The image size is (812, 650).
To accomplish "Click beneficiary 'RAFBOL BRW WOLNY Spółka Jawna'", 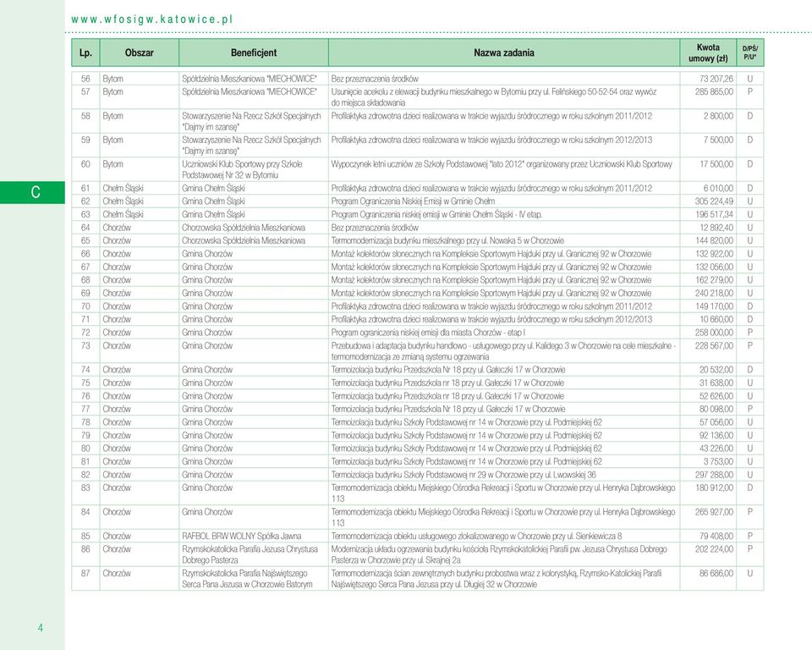I will pos(241,536).
